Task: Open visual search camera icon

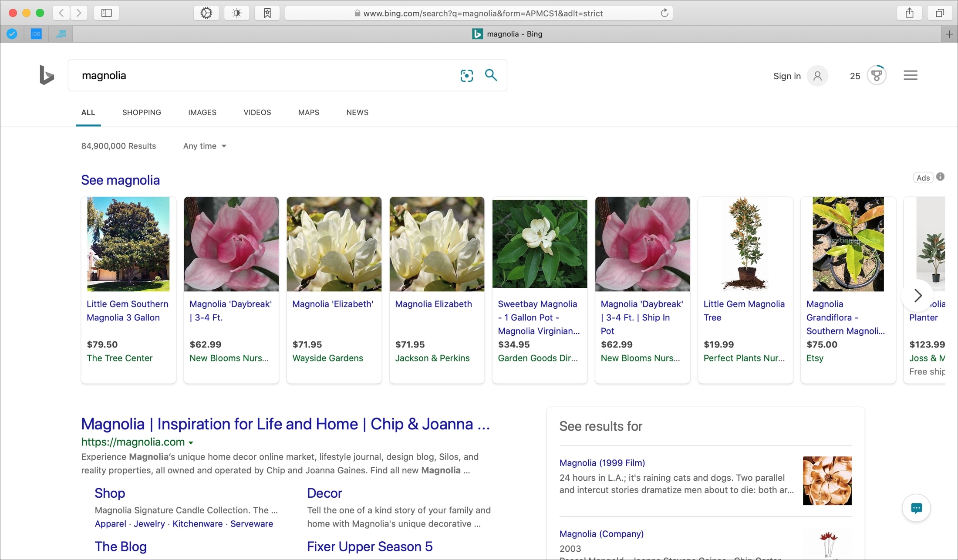Action: tap(466, 75)
